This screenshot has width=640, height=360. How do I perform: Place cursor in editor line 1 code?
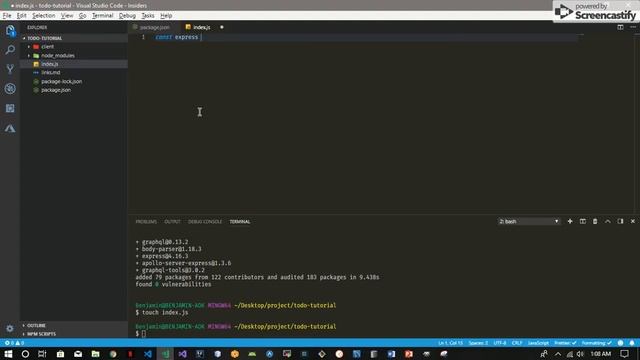178,37
